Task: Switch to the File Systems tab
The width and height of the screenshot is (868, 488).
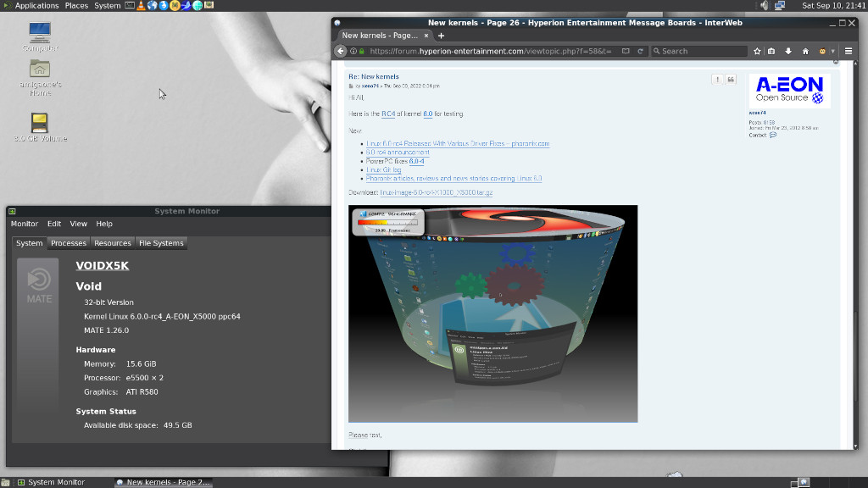Action: [161, 243]
